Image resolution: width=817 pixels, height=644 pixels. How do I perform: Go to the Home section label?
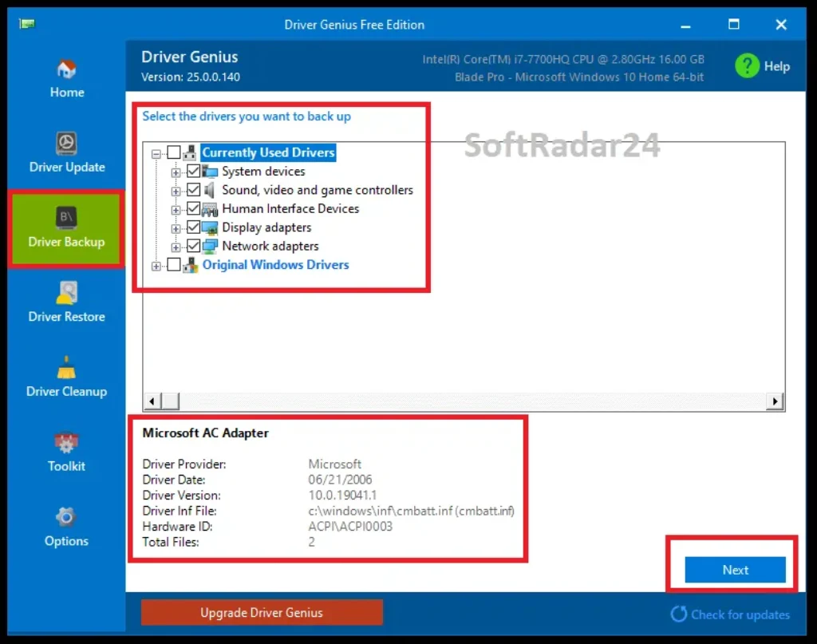(x=67, y=93)
